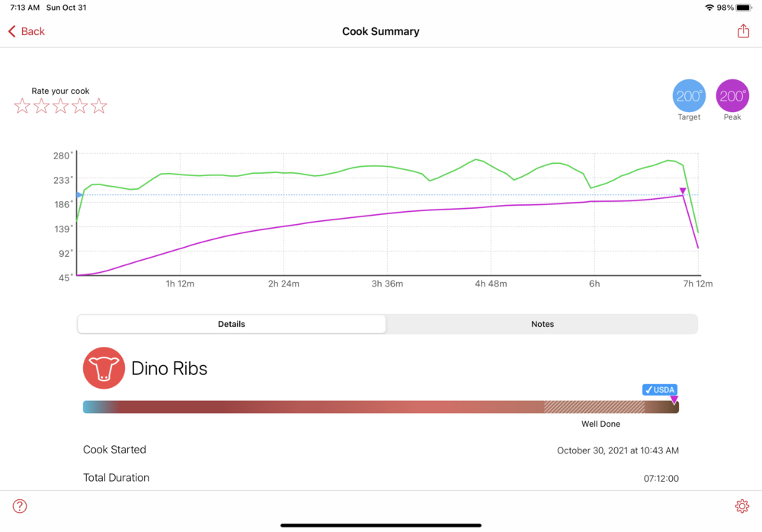Image resolution: width=762 pixels, height=532 pixels.
Task: Open the help question mark icon
Action: coord(20,506)
